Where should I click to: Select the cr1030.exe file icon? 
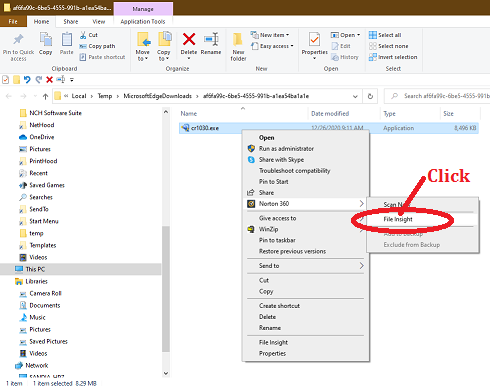[x=185, y=128]
